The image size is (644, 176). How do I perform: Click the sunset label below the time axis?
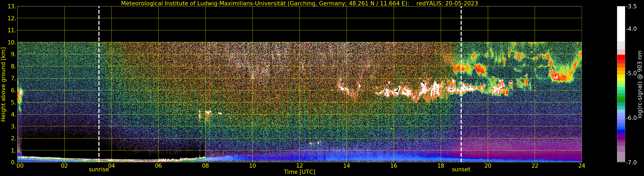click(x=461, y=169)
